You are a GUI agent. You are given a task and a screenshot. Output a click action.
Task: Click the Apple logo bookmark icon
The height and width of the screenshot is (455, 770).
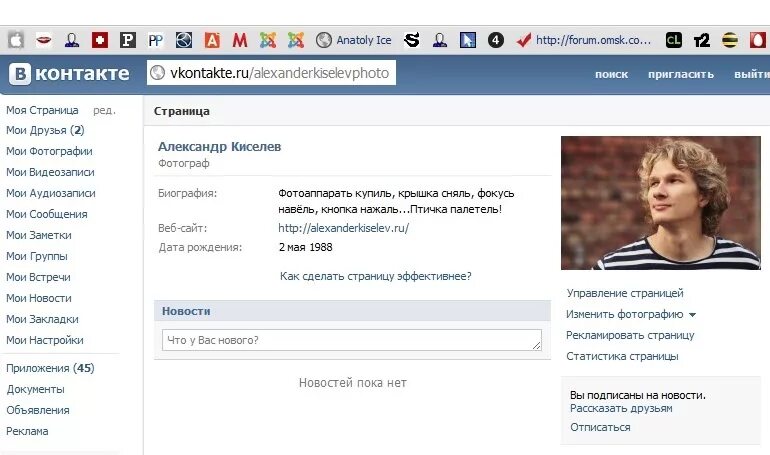click(x=16, y=40)
